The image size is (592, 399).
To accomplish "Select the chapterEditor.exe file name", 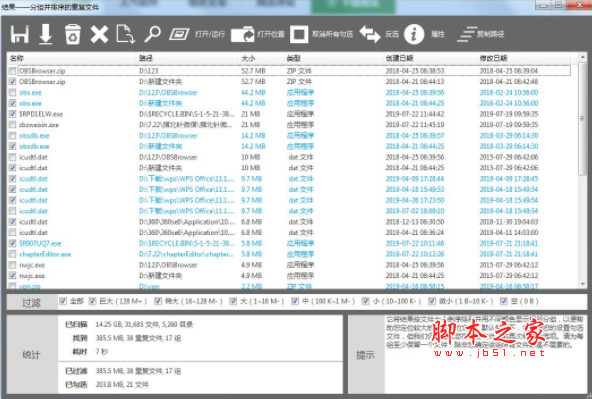I will pos(45,254).
